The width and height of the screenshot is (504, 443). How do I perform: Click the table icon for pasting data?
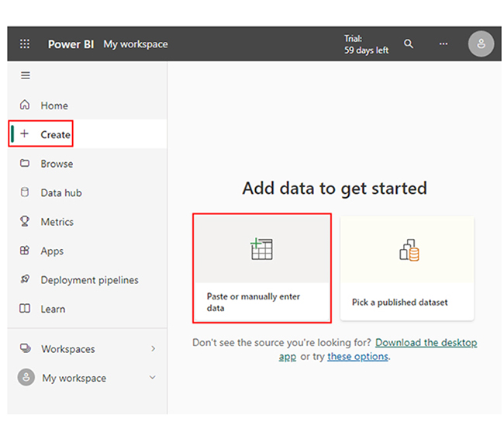point(261,249)
